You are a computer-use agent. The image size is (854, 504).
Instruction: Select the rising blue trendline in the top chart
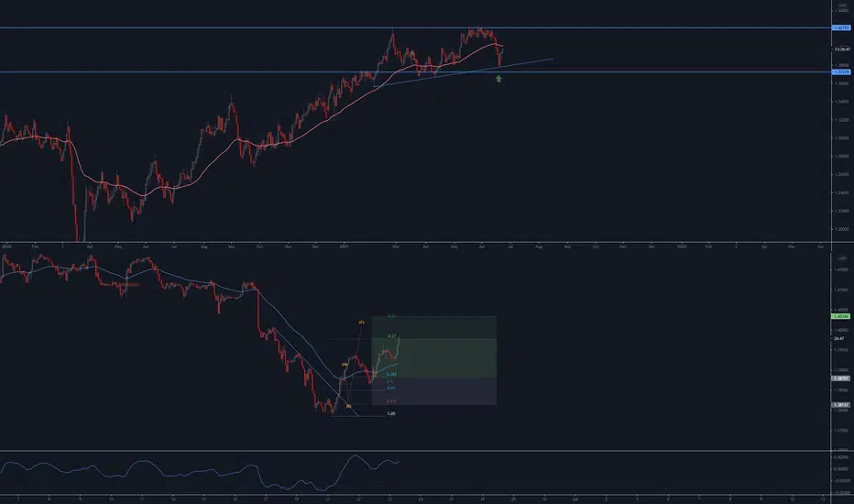pos(463,72)
